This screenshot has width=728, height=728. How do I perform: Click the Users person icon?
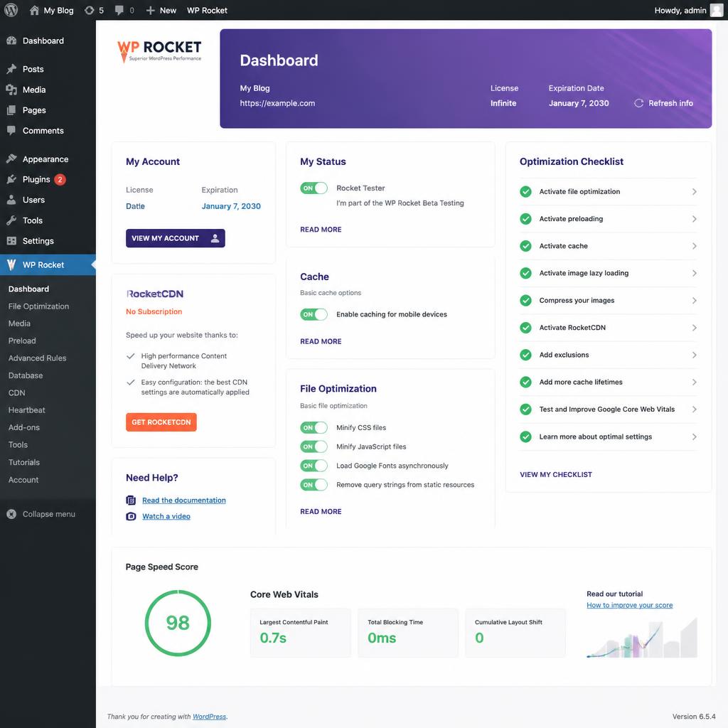(11, 200)
